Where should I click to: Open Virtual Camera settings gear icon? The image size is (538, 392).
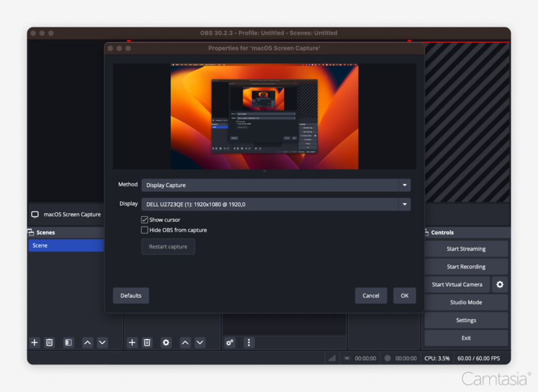coord(500,284)
